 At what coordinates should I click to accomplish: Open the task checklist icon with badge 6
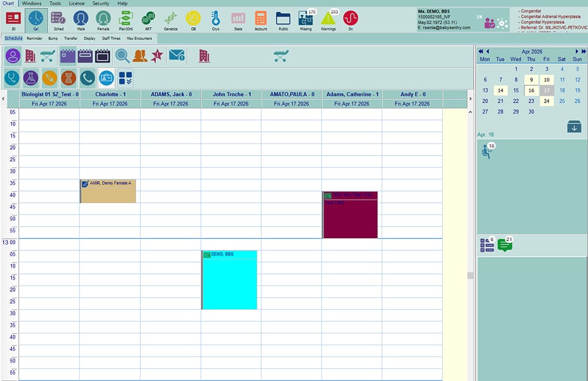[x=487, y=244]
